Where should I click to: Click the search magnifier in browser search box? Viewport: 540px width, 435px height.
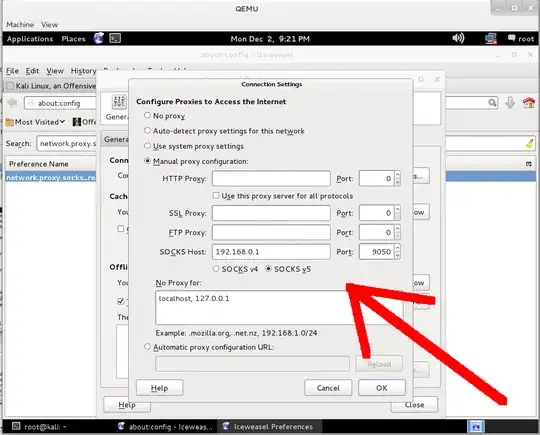point(492,103)
